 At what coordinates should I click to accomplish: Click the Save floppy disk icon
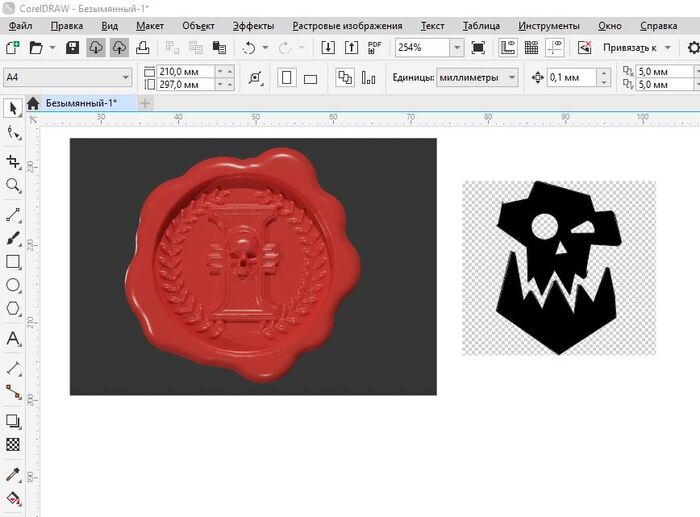pos(72,47)
